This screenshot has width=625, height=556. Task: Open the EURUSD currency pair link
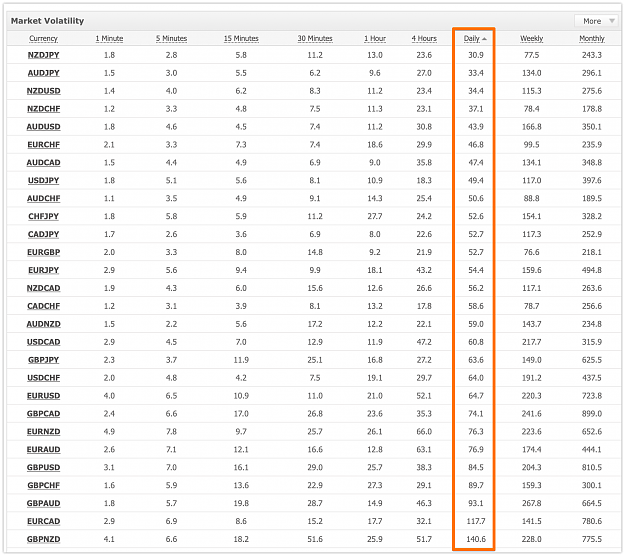click(x=43, y=396)
